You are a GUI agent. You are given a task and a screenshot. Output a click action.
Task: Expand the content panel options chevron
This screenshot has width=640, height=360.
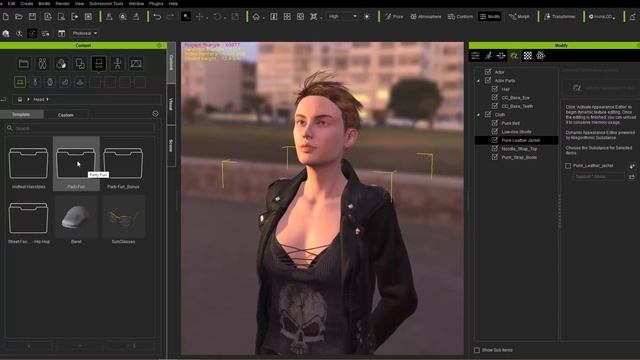tap(155, 114)
